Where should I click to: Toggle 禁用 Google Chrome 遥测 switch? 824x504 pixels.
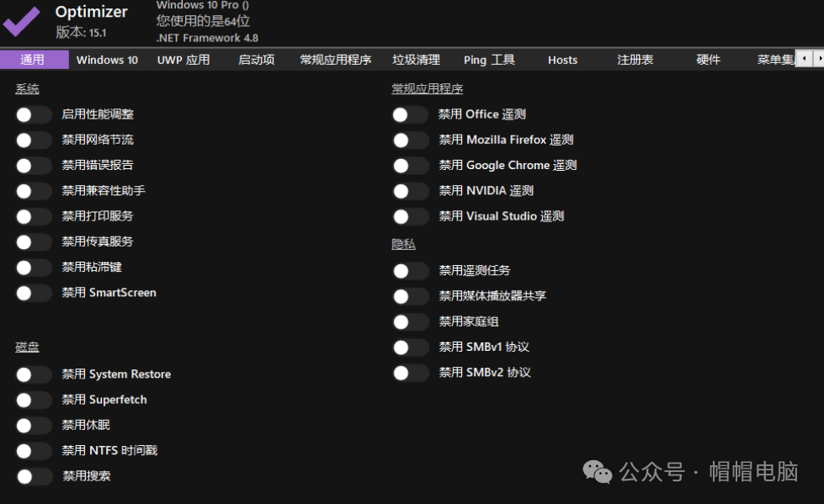[411, 166]
